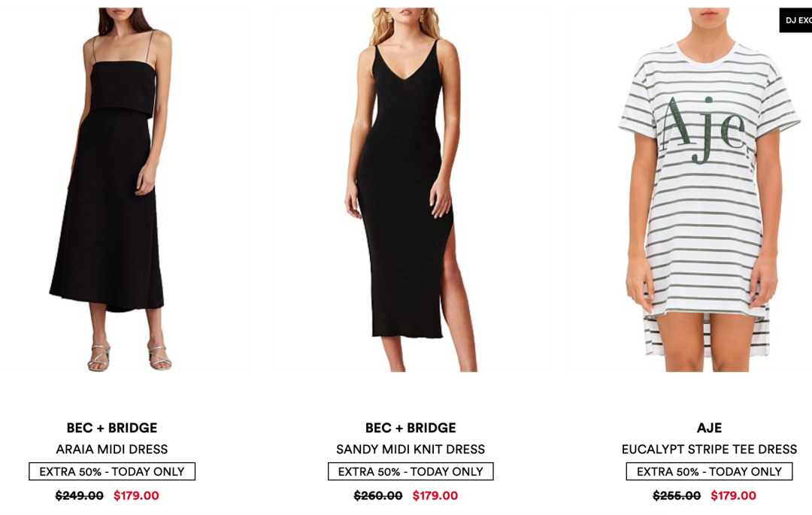Viewport: 812px width, 515px height.
Task: Open SANDY MIDI KNIT DRESS product title
Action: pos(411,450)
